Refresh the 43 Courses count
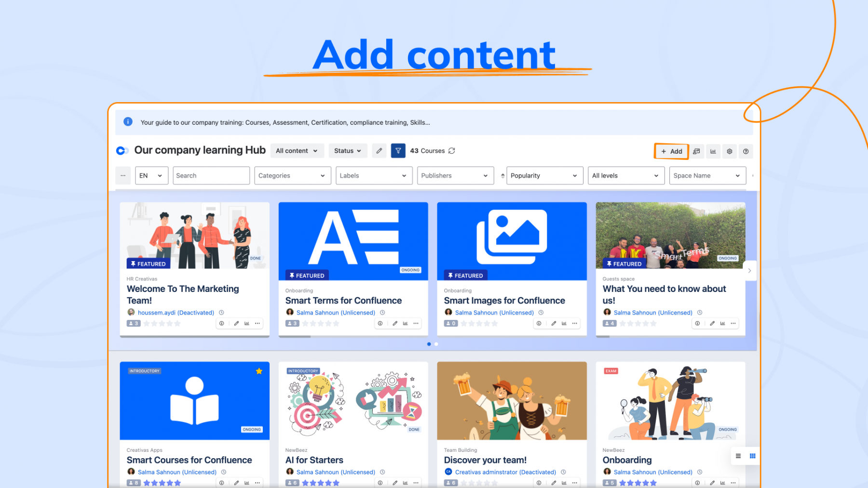Image resolution: width=868 pixels, height=488 pixels. tap(452, 151)
